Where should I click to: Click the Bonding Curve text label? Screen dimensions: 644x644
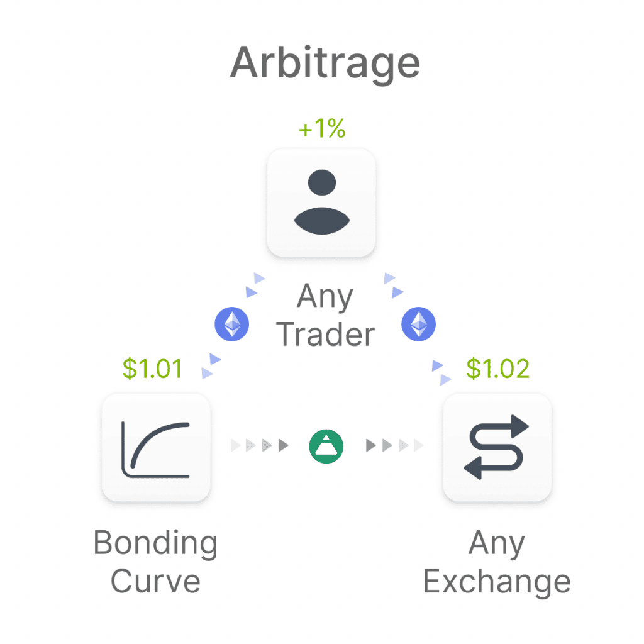(x=156, y=561)
